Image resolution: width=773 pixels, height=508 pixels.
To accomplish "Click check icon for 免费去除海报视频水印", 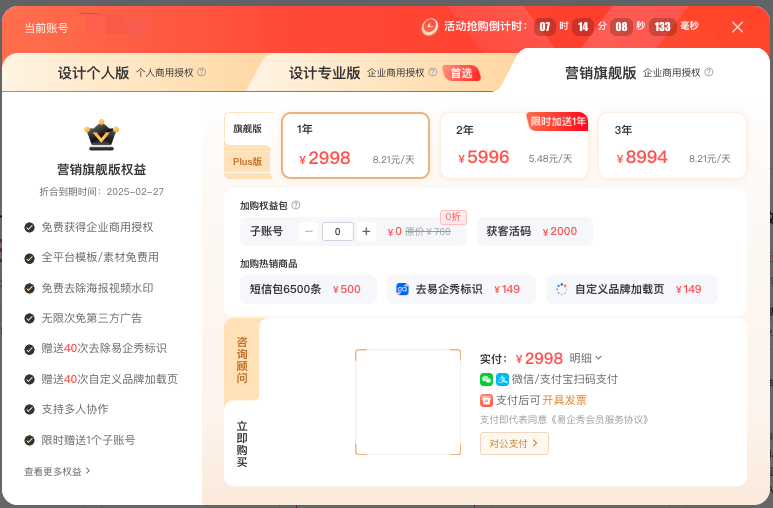I will (x=30, y=289).
